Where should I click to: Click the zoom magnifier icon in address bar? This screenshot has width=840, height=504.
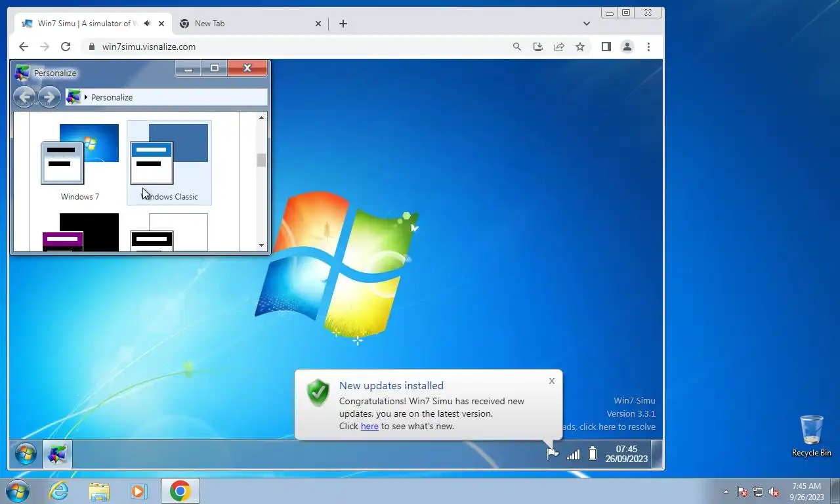pos(517,47)
